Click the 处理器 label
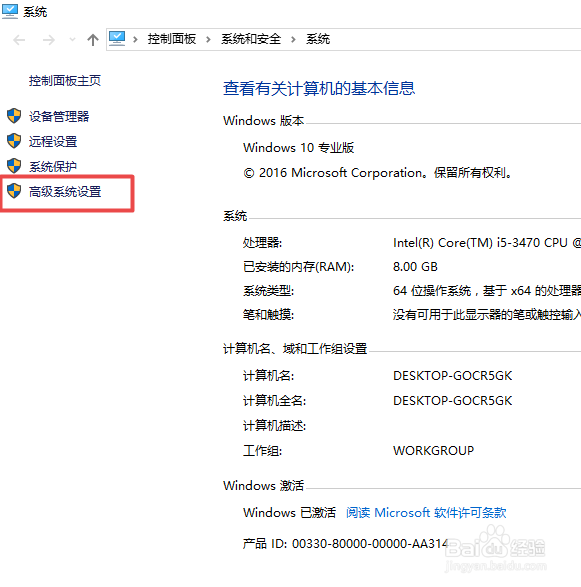This screenshot has height=587, width=581. click(262, 243)
